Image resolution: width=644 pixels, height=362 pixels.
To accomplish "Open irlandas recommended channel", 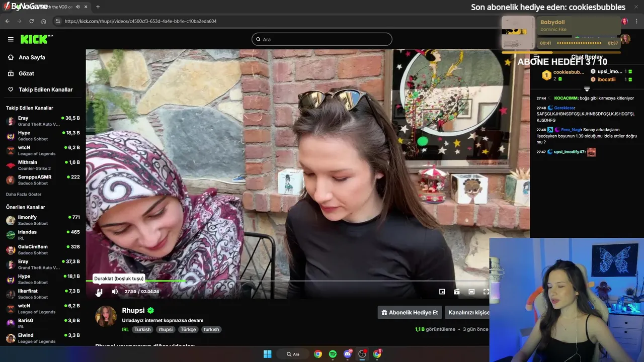I will coord(43,235).
